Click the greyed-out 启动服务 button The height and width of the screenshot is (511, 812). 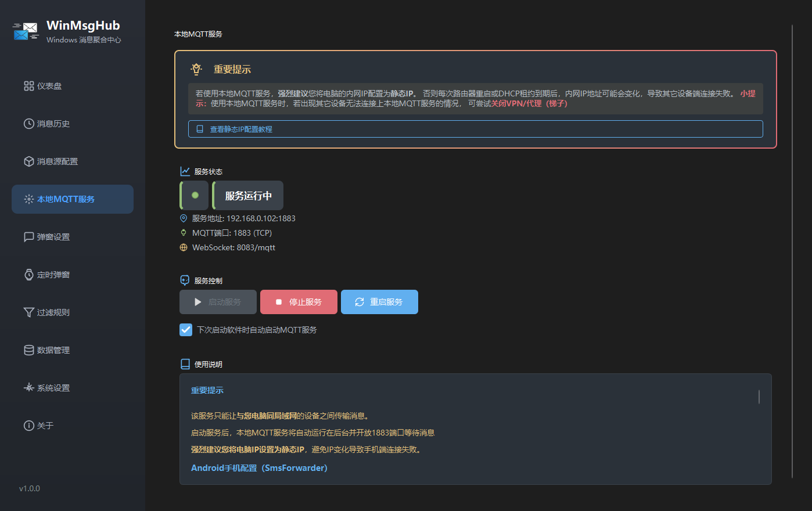(x=218, y=302)
